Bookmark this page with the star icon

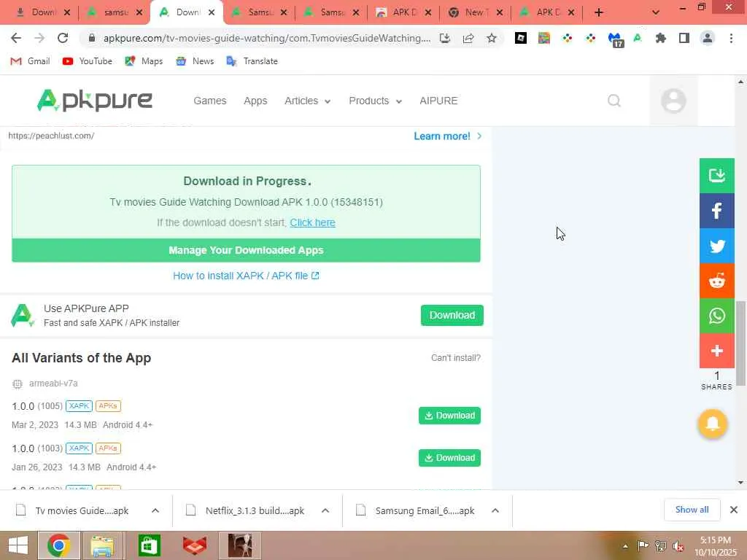click(492, 38)
